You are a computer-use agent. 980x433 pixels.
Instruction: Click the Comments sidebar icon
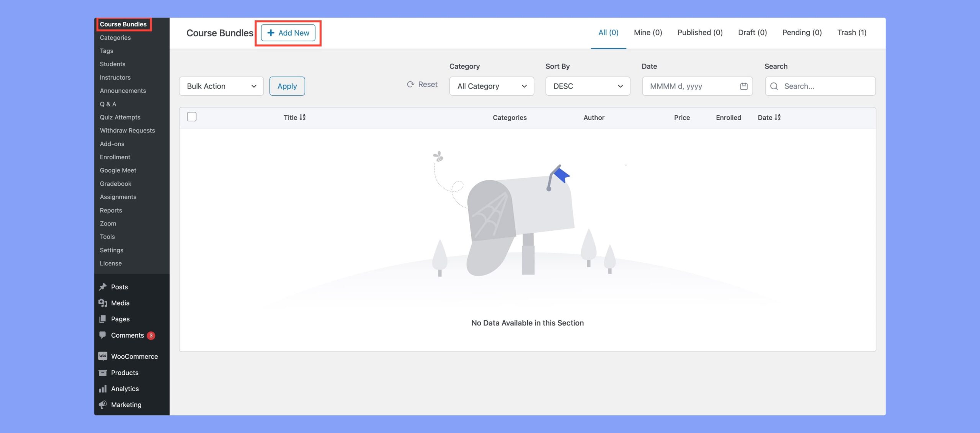103,335
